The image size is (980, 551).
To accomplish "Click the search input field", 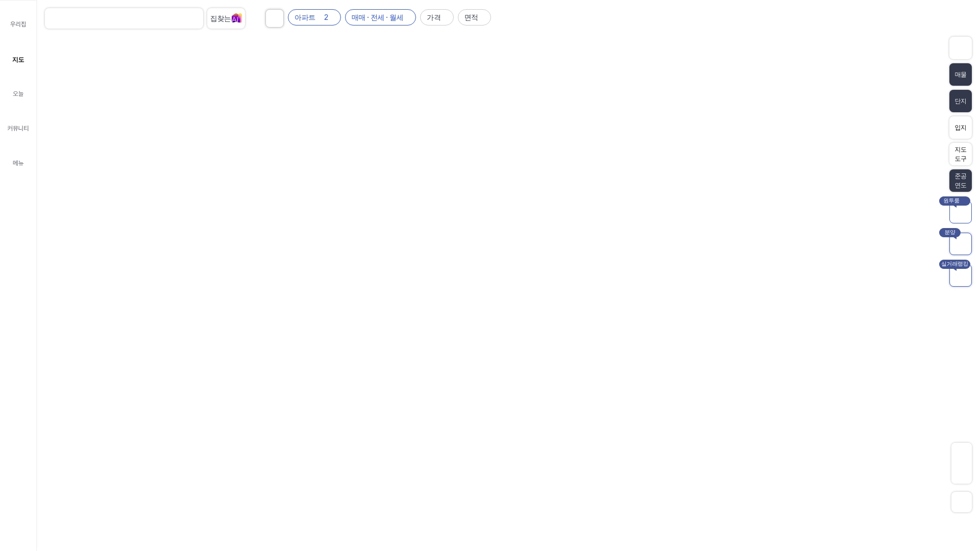I will 124,18.
